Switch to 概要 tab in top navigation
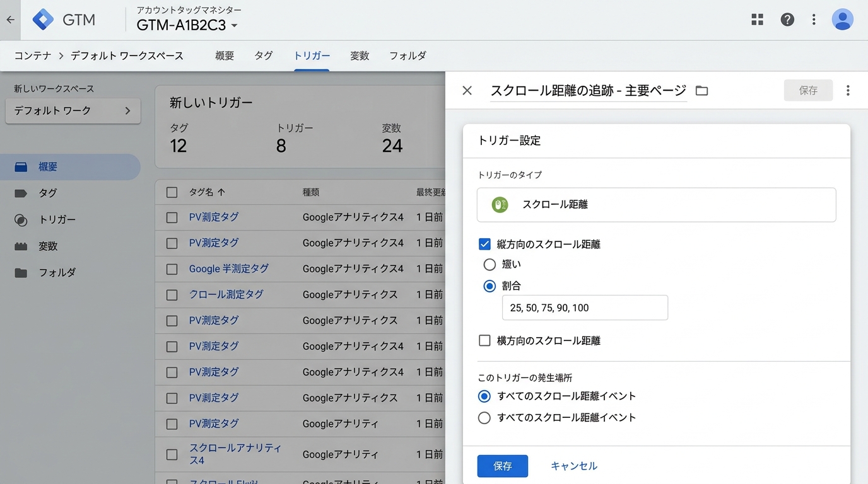868x484 pixels. click(225, 55)
